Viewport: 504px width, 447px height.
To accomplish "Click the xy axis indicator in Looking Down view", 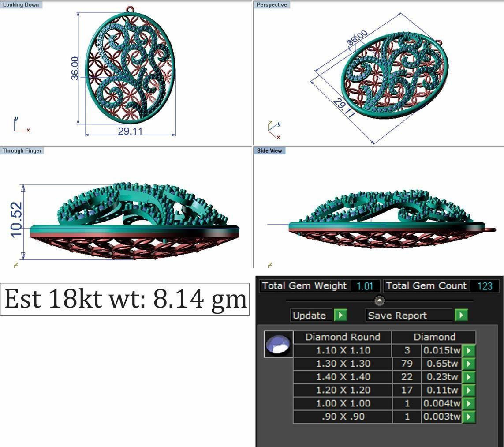I will click(22, 124).
